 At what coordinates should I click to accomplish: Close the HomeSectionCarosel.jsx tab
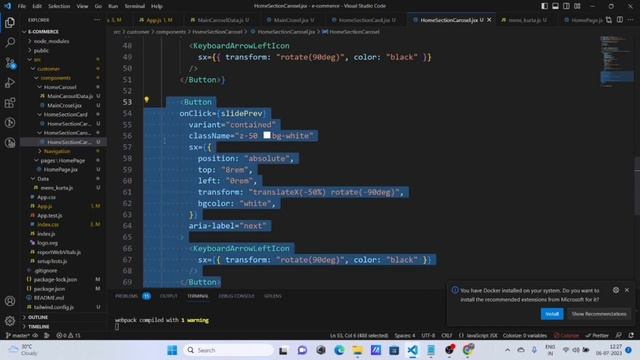(489, 20)
